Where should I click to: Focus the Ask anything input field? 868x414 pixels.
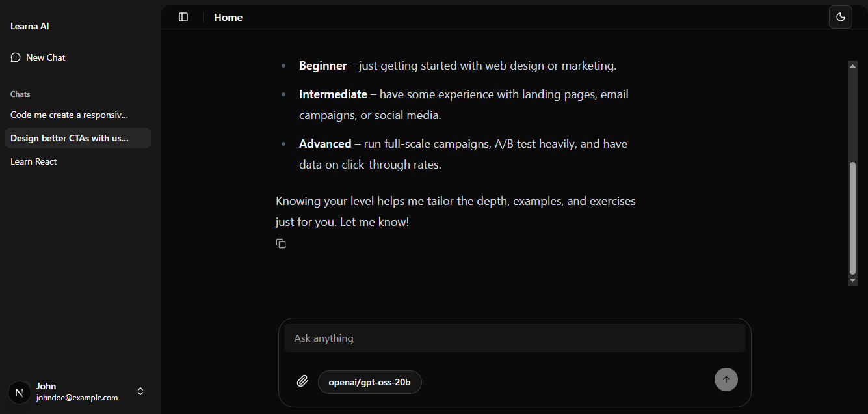[515, 338]
